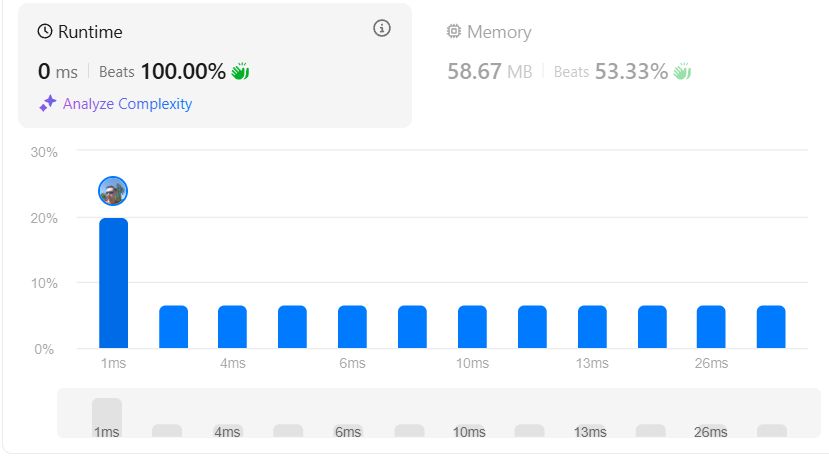Click the bar above the 4ms label
Viewport: 829px width, 464px height.
click(233, 326)
